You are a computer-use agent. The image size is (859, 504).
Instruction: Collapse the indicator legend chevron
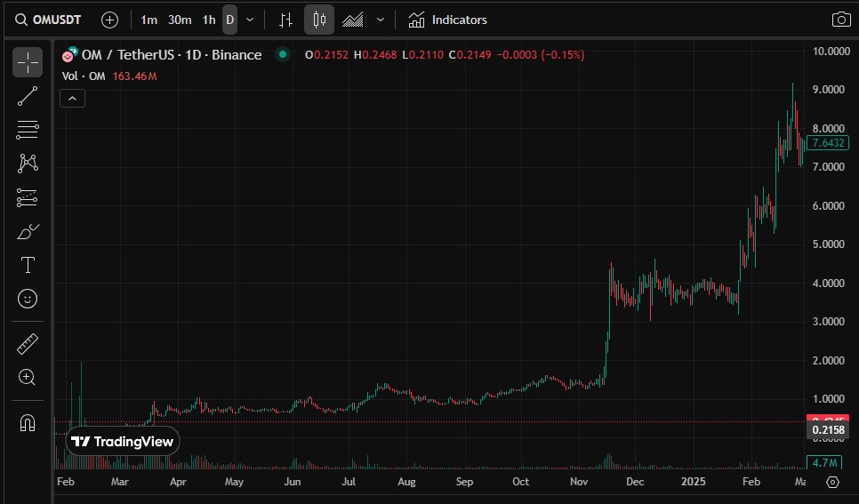click(x=72, y=99)
